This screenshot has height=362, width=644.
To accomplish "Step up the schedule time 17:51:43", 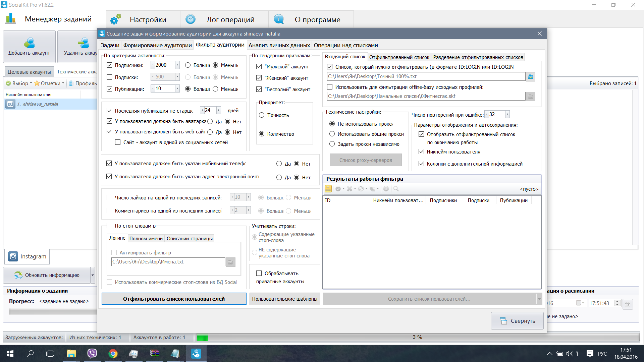I will pyautogui.click(x=617, y=301).
